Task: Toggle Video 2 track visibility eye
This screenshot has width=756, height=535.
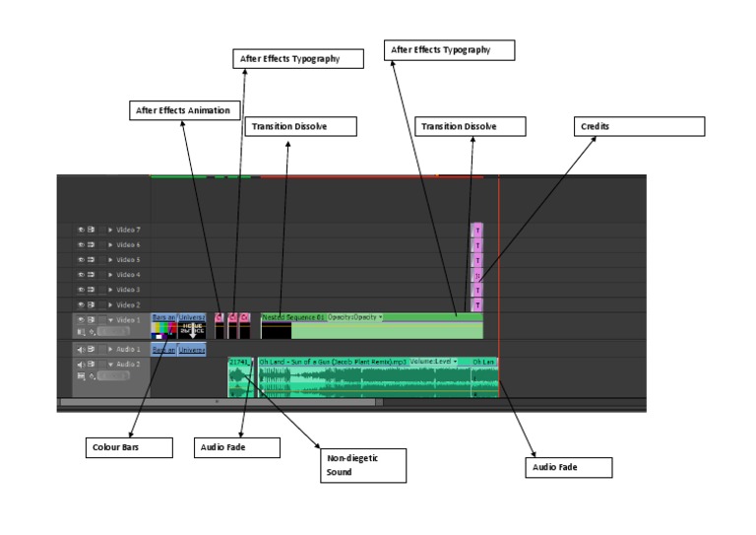Action: click(x=81, y=304)
